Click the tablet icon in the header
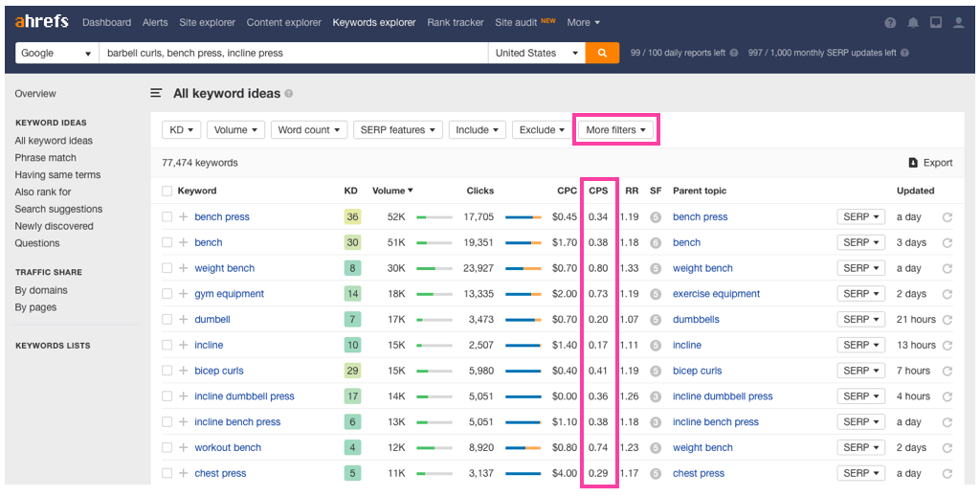980x497 pixels. click(936, 23)
